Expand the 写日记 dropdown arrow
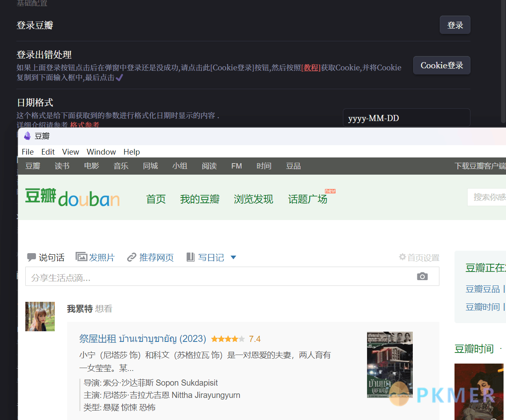506x420 pixels. tap(233, 258)
